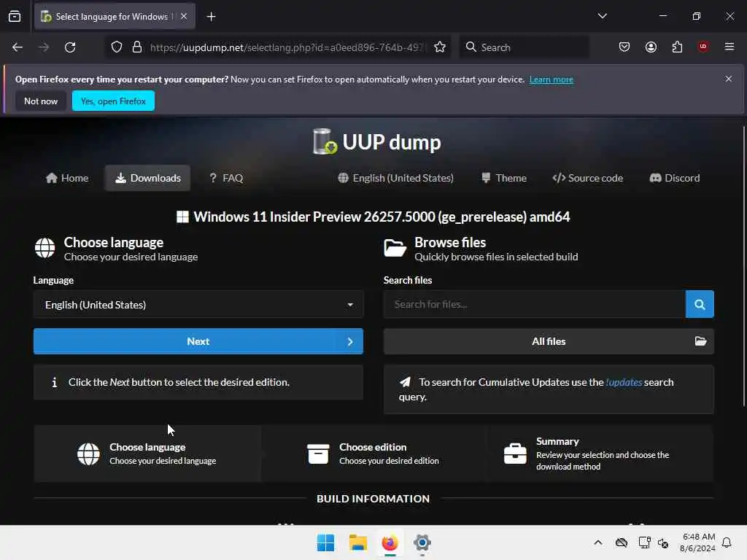Open the tracking protection shield icon
The width and height of the screenshot is (747, 560).
click(117, 47)
